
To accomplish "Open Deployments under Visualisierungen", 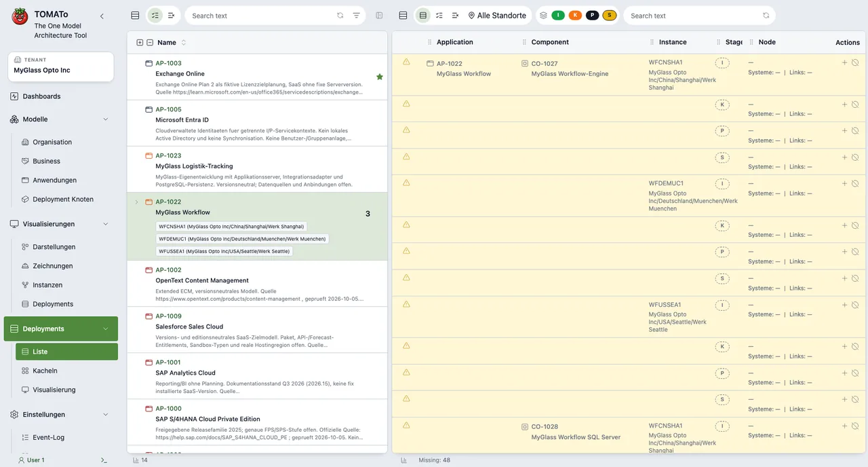I will click(x=53, y=304).
